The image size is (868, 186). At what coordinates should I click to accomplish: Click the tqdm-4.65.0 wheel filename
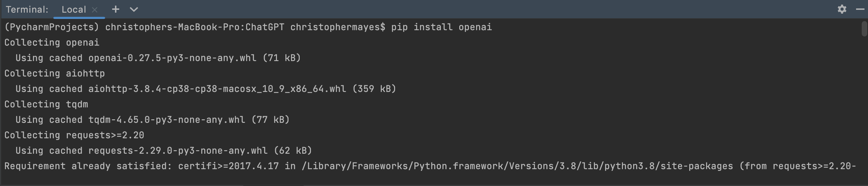pyautogui.click(x=167, y=120)
